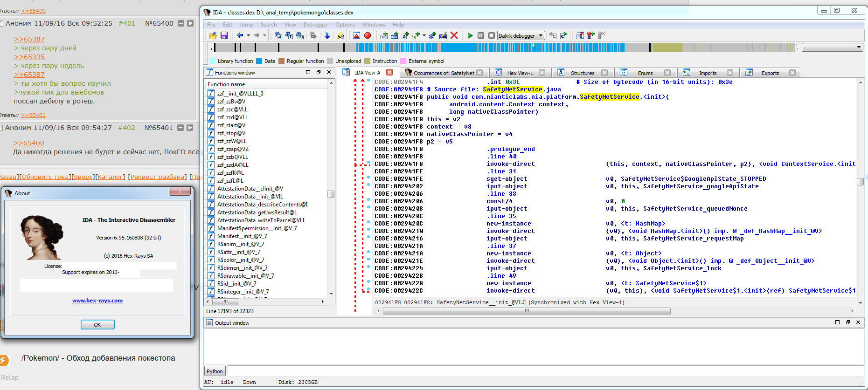868x390 pixels.
Task: Open the empty navigator band combo box
Action: (x=832, y=47)
